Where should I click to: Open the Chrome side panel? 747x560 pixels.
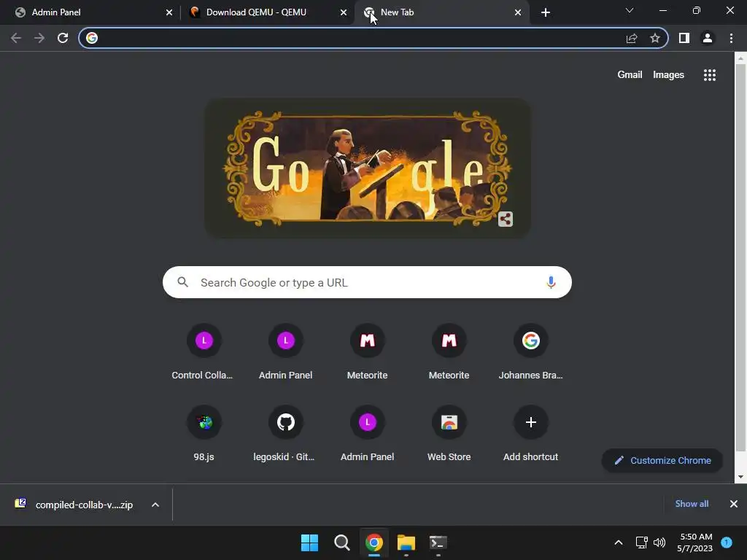684,38
